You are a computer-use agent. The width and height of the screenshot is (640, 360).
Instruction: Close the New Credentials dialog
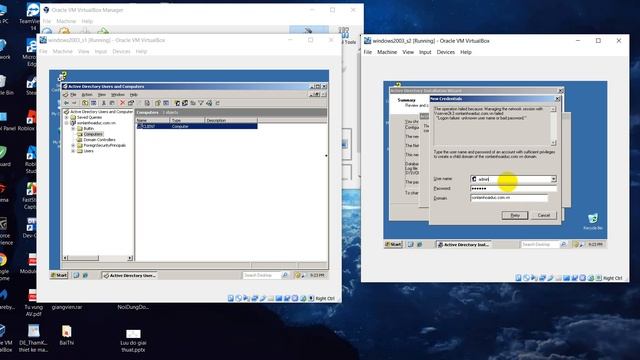558,99
